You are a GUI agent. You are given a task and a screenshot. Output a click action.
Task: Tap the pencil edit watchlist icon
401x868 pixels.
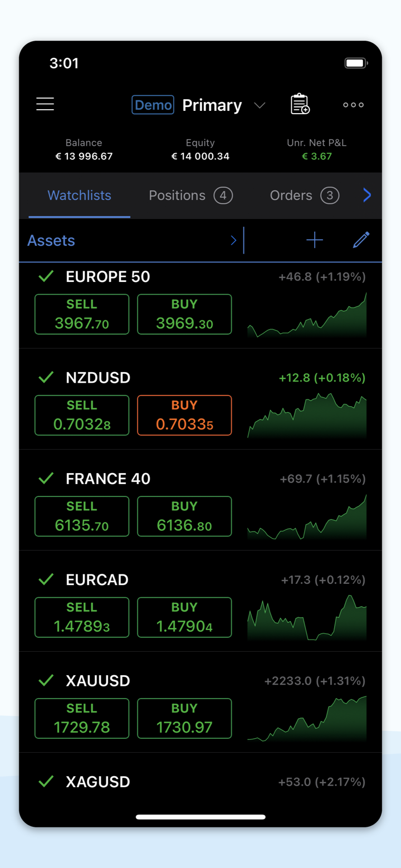click(361, 240)
